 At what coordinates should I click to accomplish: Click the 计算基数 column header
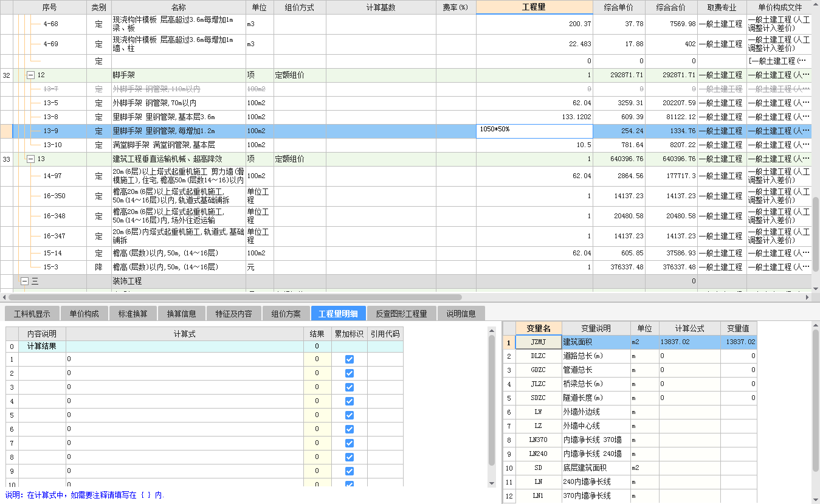click(381, 7)
